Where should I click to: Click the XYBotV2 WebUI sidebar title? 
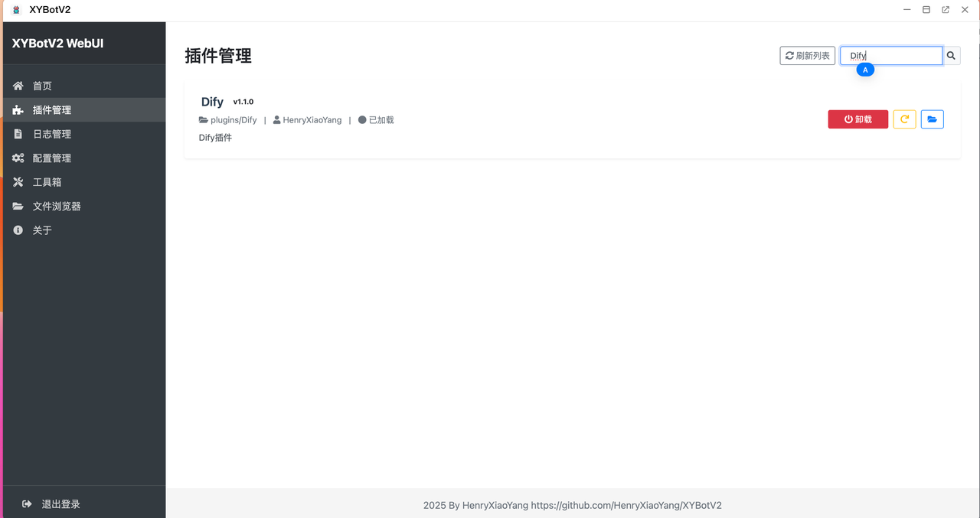coord(57,44)
